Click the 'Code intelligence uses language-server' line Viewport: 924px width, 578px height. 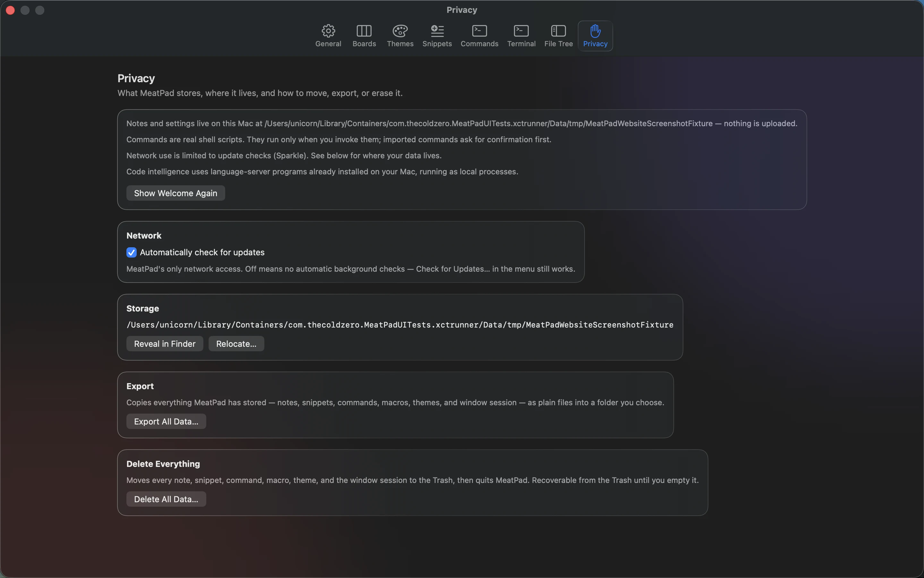tap(322, 172)
